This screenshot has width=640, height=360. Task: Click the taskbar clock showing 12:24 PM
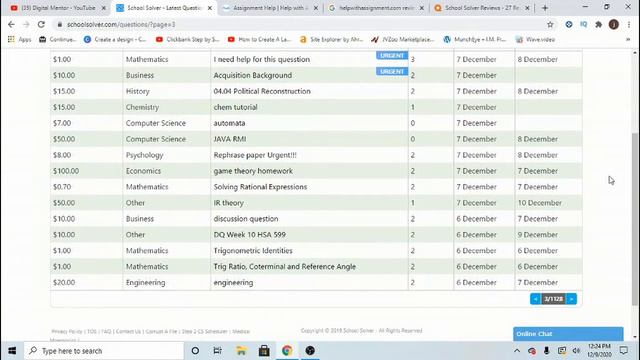click(x=600, y=350)
